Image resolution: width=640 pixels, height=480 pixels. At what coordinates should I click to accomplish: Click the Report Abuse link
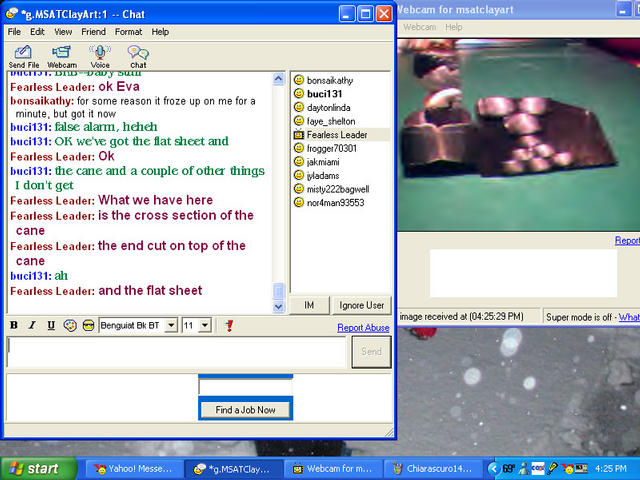[363, 328]
